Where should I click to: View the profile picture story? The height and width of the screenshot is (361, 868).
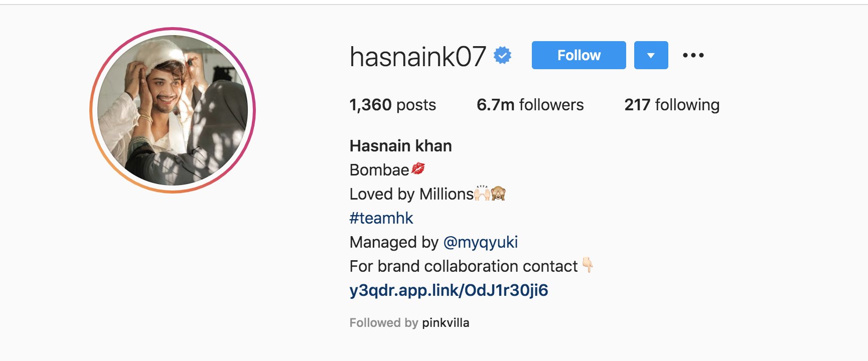coord(173,110)
